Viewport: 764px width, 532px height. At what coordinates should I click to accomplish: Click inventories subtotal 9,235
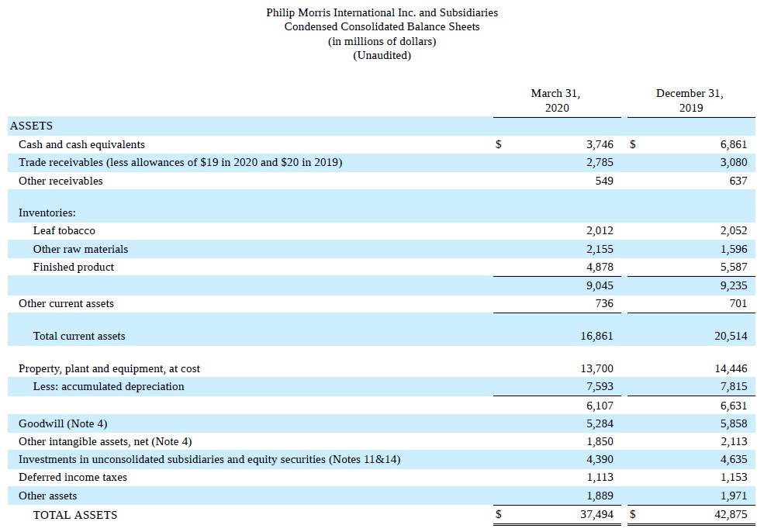[x=734, y=286]
